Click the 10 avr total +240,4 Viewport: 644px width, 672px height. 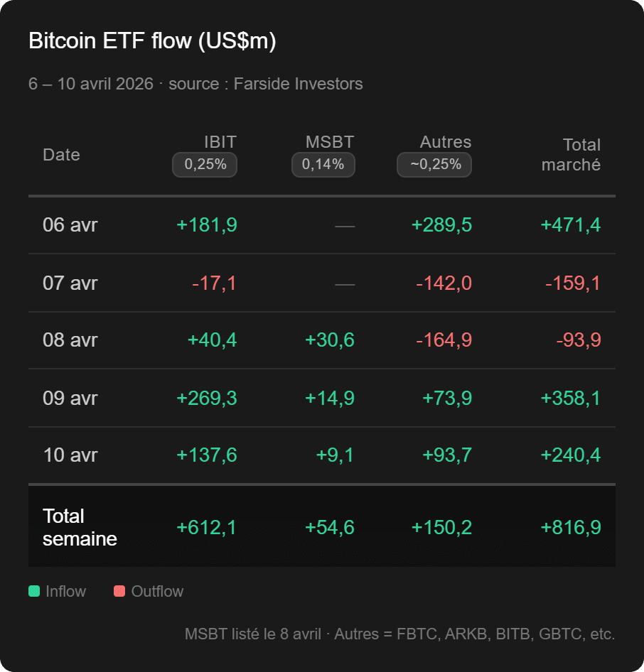click(x=570, y=455)
